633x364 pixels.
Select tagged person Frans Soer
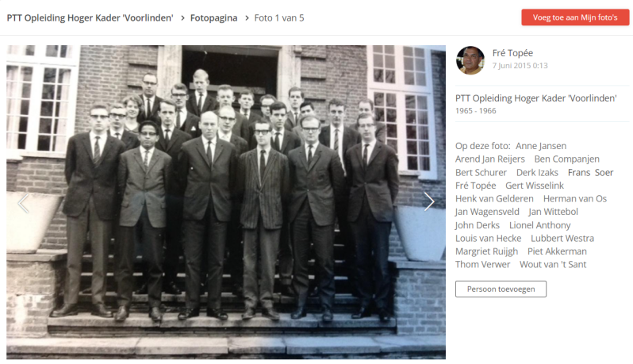click(x=590, y=173)
